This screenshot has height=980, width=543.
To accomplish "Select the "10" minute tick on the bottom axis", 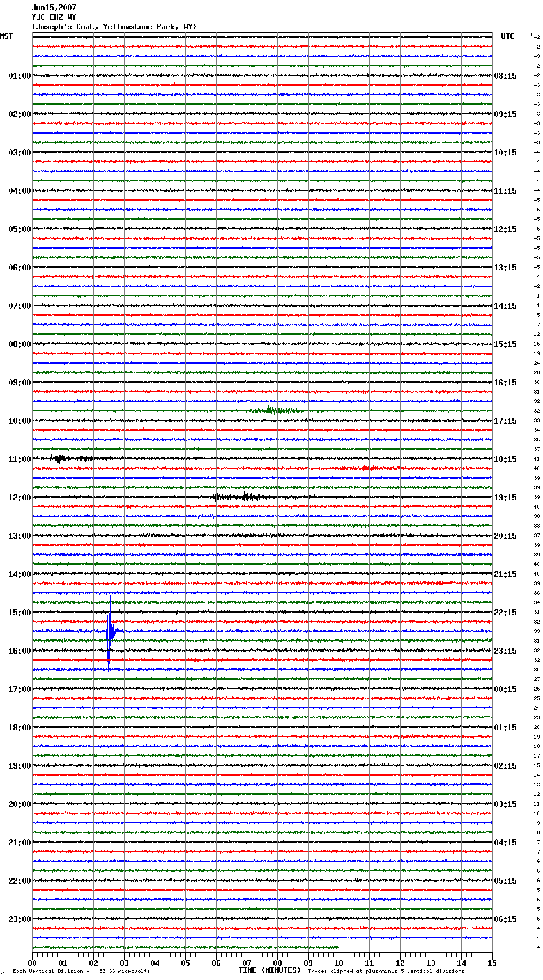I will click(339, 963).
